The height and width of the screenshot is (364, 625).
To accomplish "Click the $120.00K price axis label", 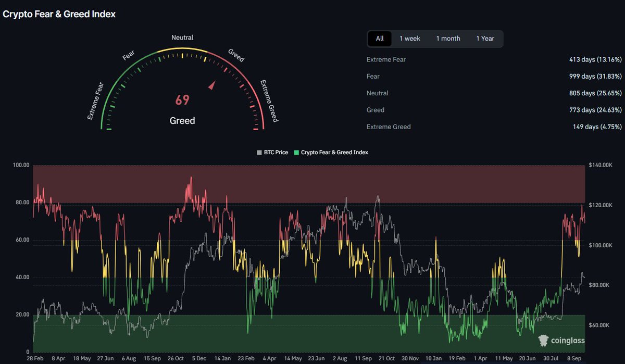I will coord(601,205).
